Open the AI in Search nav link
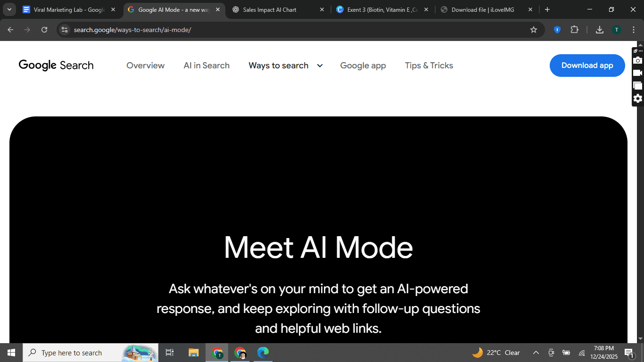 pos(206,66)
